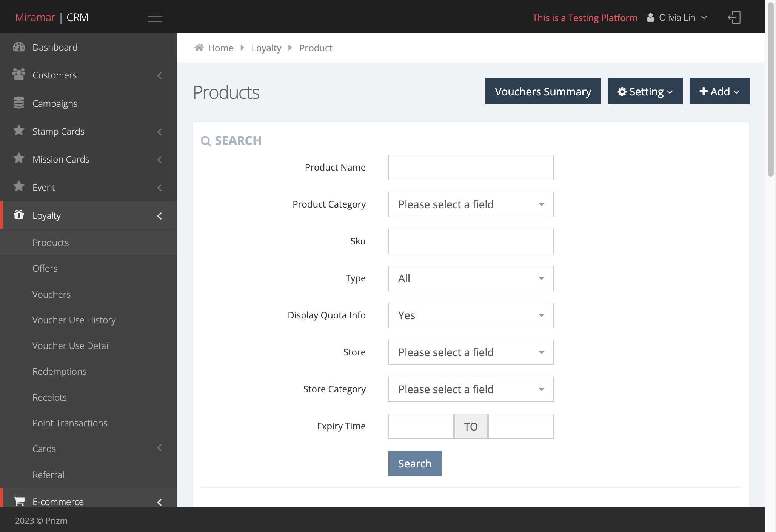Viewport: 776px width, 532px height.
Task: Click the Expiry Time start date field
Action: [x=421, y=426]
